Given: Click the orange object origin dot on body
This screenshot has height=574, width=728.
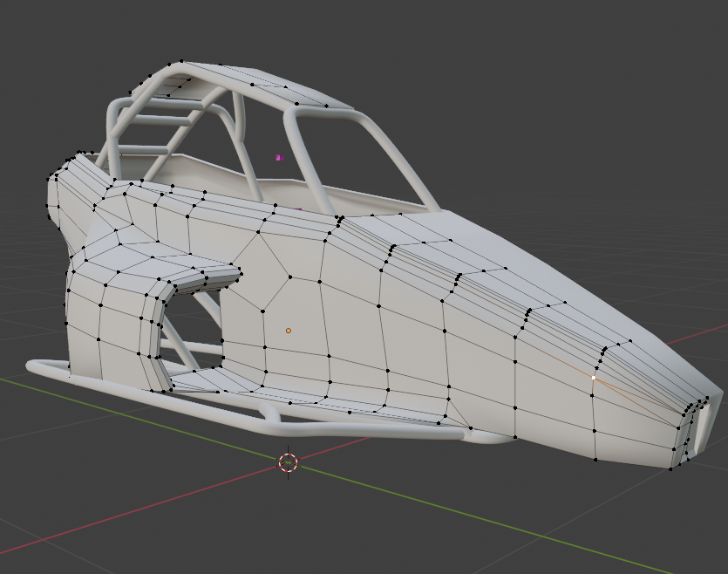Looking at the screenshot, I should (289, 331).
